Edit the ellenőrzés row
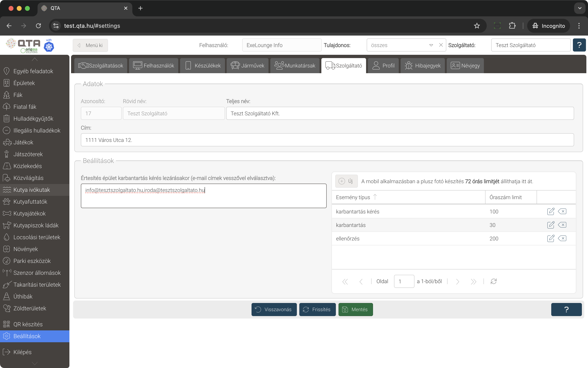This screenshot has height=368, width=588. [x=551, y=238]
